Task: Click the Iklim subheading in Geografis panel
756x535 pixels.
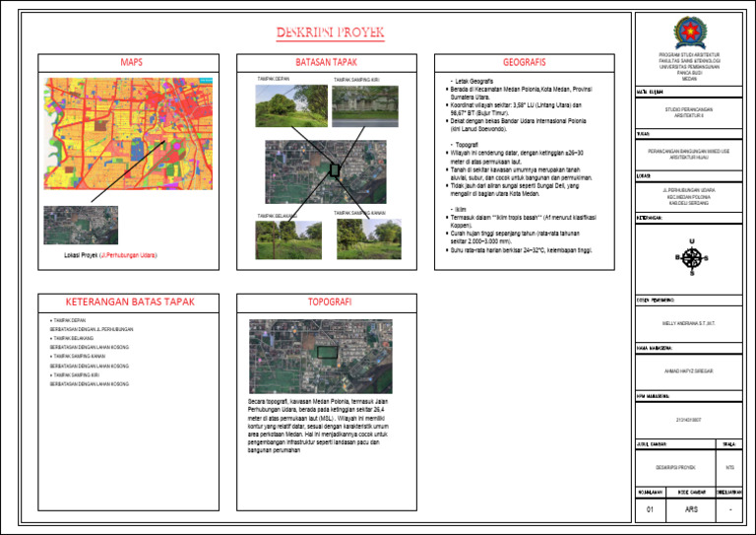Action: coord(461,210)
